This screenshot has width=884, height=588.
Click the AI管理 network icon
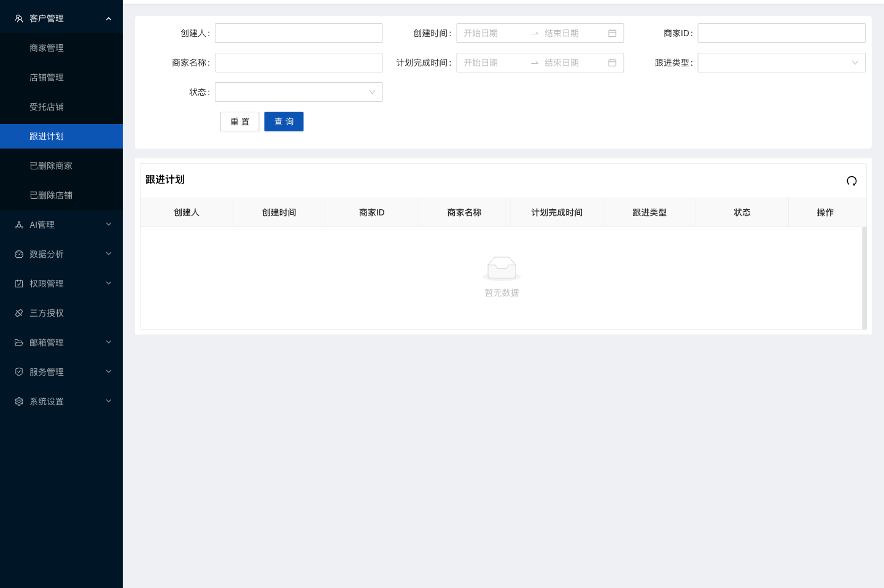pyautogui.click(x=19, y=225)
